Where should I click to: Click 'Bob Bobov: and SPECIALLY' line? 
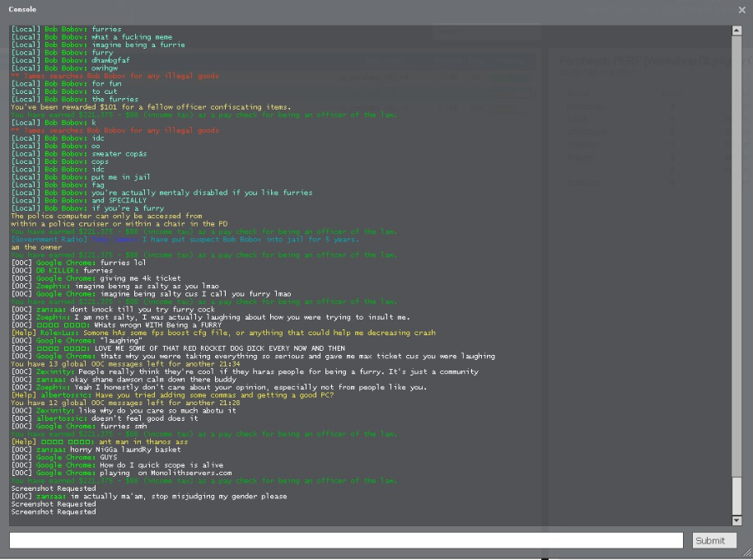pos(79,201)
